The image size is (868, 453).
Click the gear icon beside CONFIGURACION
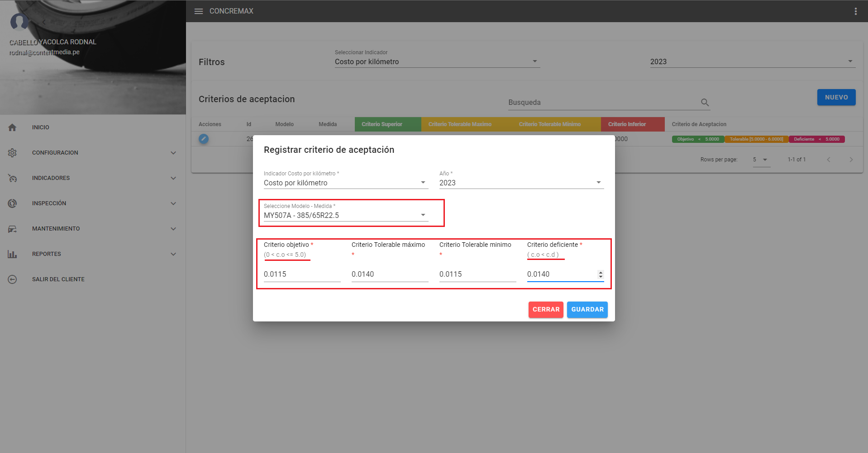[x=12, y=153]
